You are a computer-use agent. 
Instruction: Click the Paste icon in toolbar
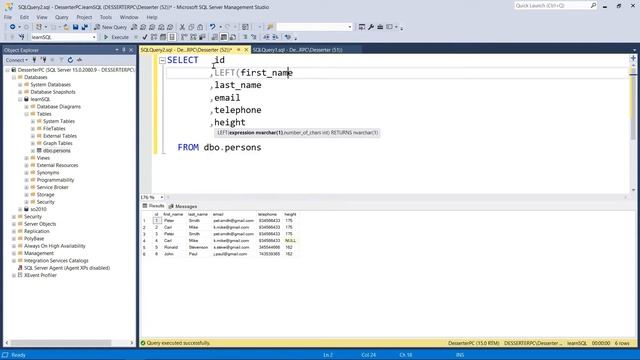click(x=200, y=27)
